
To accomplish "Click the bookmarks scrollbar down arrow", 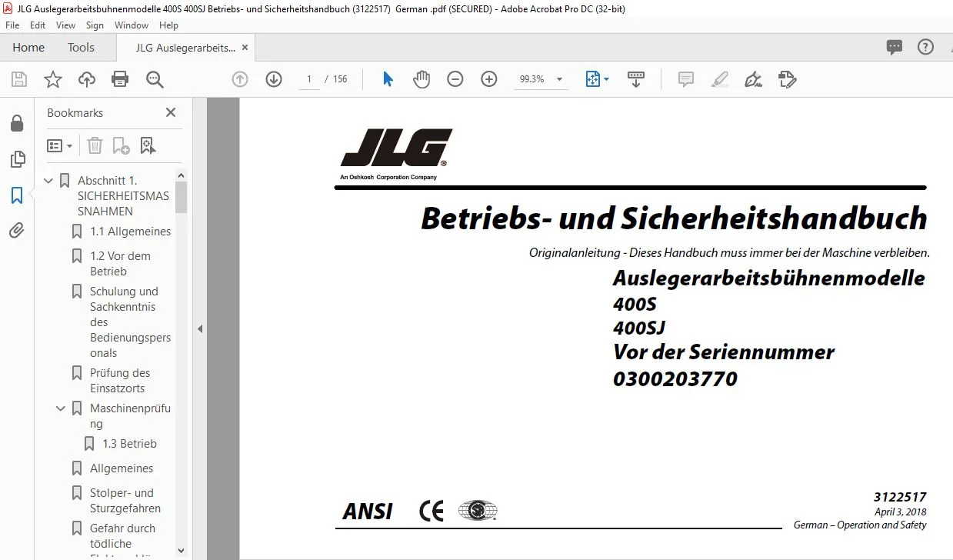I will click(182, 551).
